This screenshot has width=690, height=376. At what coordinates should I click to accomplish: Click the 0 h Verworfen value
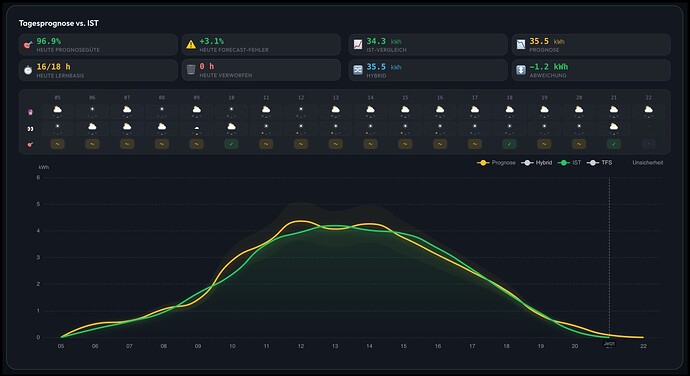point(207,66)
